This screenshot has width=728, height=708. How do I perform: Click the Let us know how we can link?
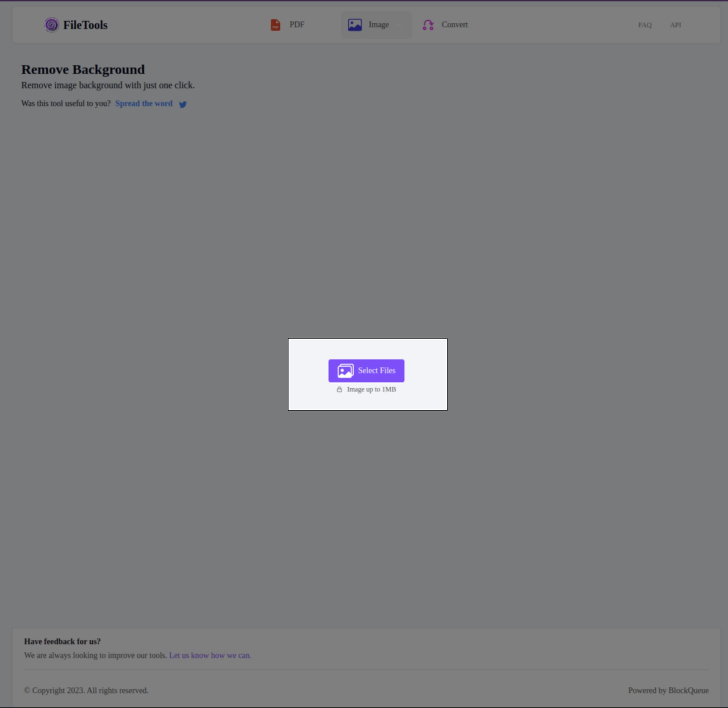209,655
